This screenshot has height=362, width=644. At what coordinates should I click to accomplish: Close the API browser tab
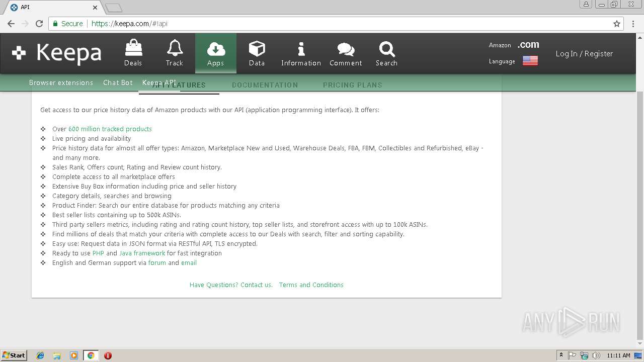96,8
